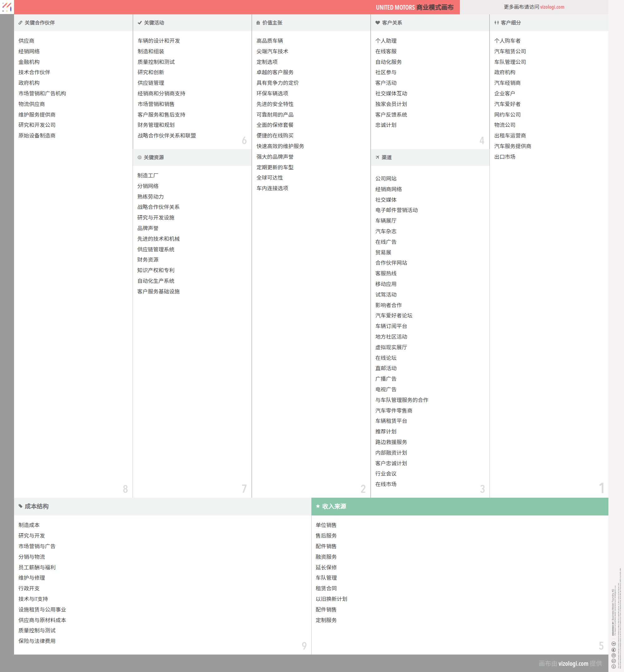624x672 pixels.
Task: Select 单位销售 under revenue streams
Action: click(326, 525)
